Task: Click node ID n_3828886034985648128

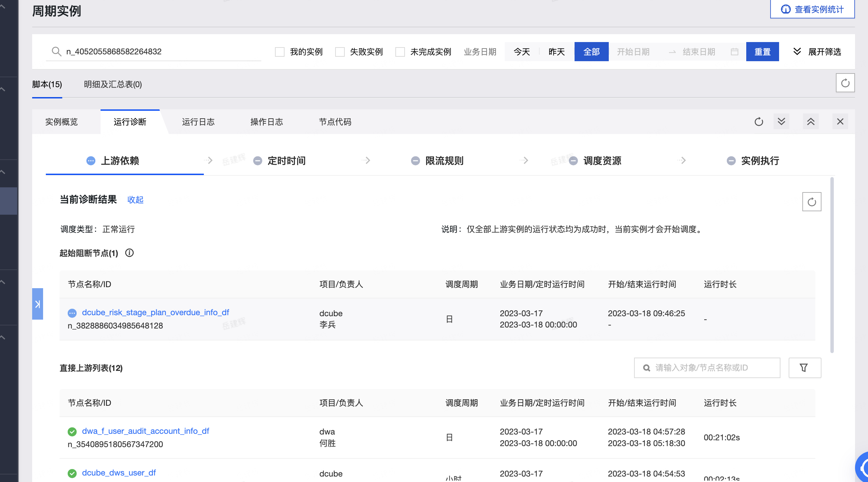Action: click(115, 326)
